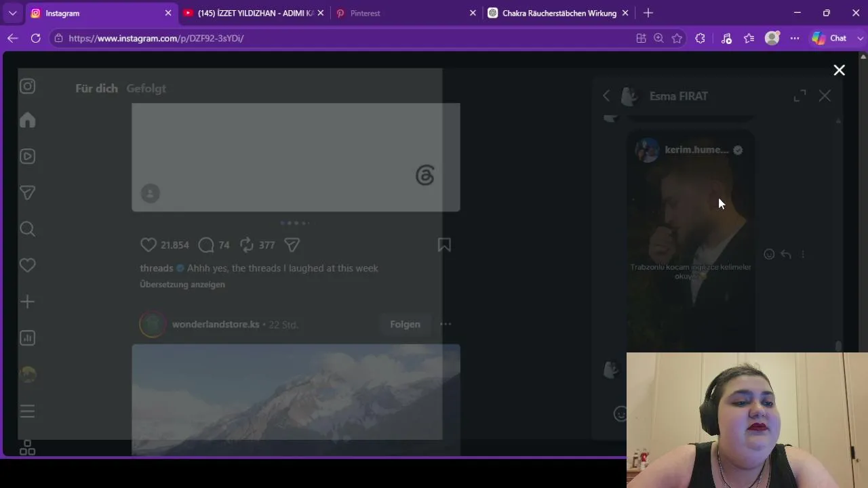Viewport: 868px width, 488px height.
Task: Add this page to favorites with the star
Action: coord(677,39)
